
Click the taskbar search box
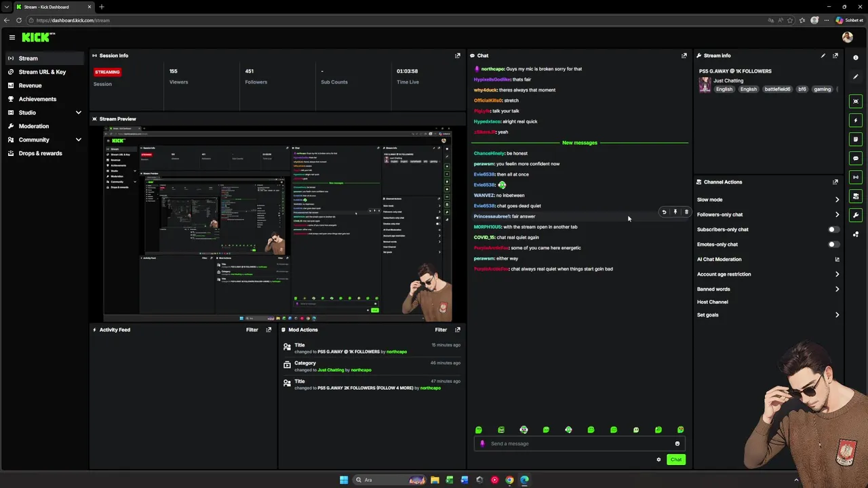(x=389, y=480)
